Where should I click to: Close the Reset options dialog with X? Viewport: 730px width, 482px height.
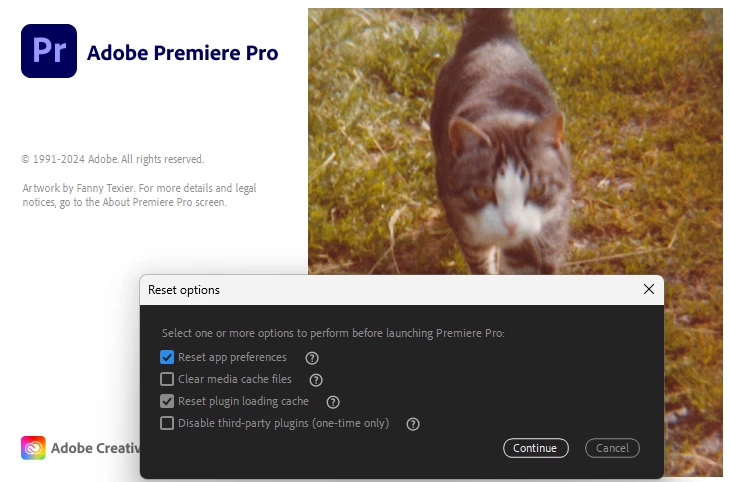pos(649,289)
